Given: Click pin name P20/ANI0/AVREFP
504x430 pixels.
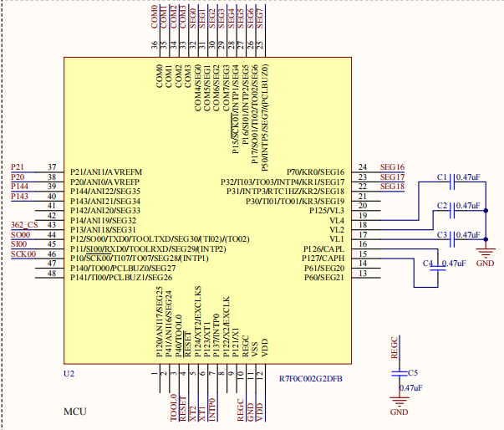Looking at the screenshot, I should point(104,182).
